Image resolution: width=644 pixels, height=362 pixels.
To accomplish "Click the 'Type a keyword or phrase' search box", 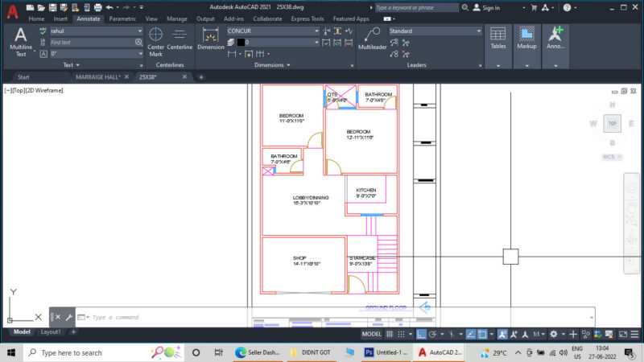I will tap(416, 7).
